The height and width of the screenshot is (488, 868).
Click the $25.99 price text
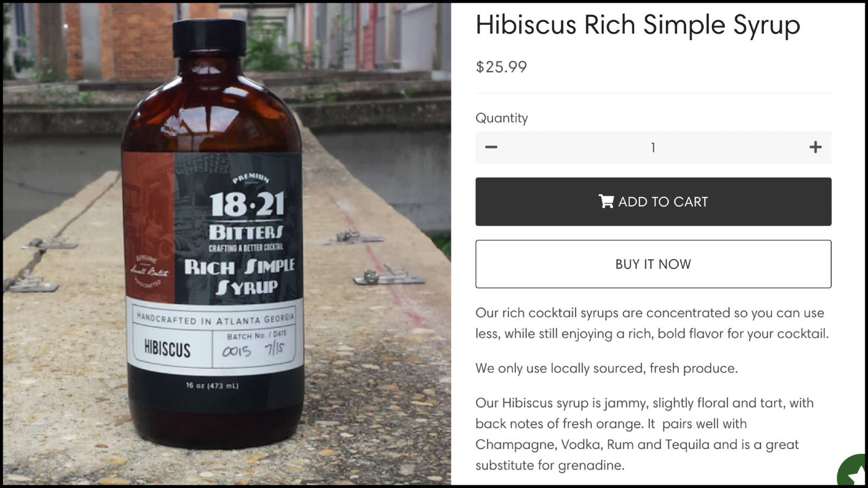click(501, 67)
